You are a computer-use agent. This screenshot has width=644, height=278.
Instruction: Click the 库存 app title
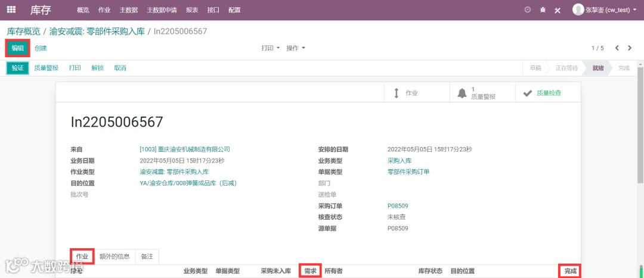[x=41, y=10]
